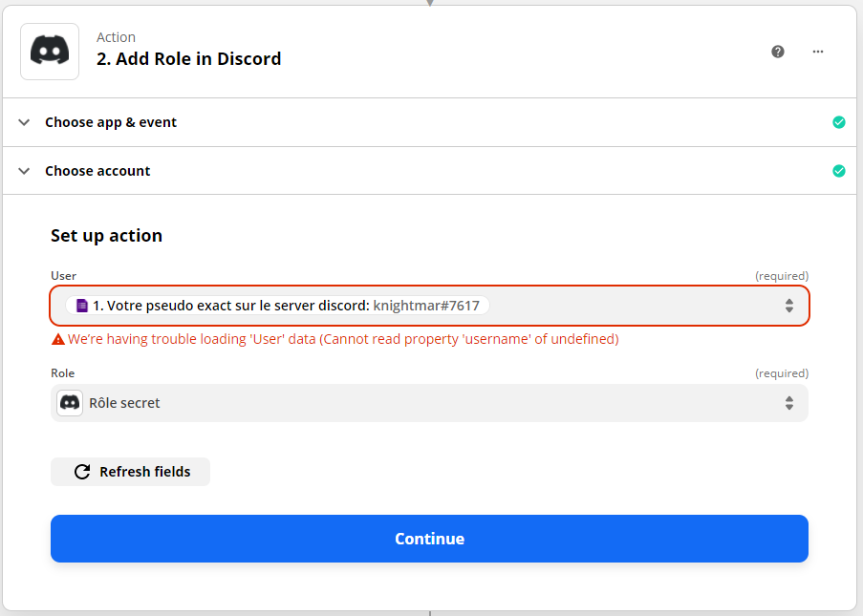Open the three-dot more options menu

coord(818,52)
